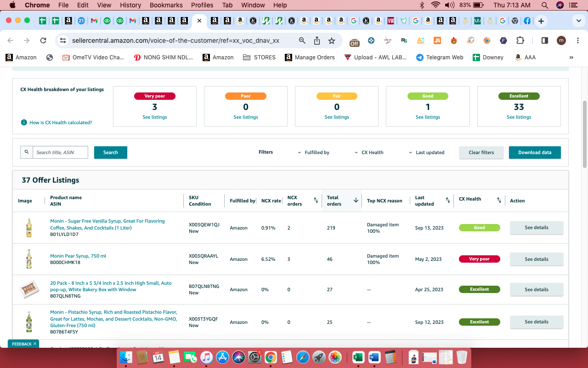Click the Download data button
Viewport: 588px width, 368px height.
(x=535, y=152)
